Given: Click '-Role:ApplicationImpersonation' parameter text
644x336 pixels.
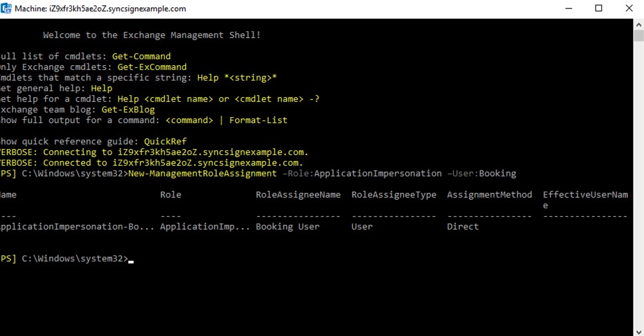Looking at the screenshot, I should pyautogui.click(x=362, y=174).
